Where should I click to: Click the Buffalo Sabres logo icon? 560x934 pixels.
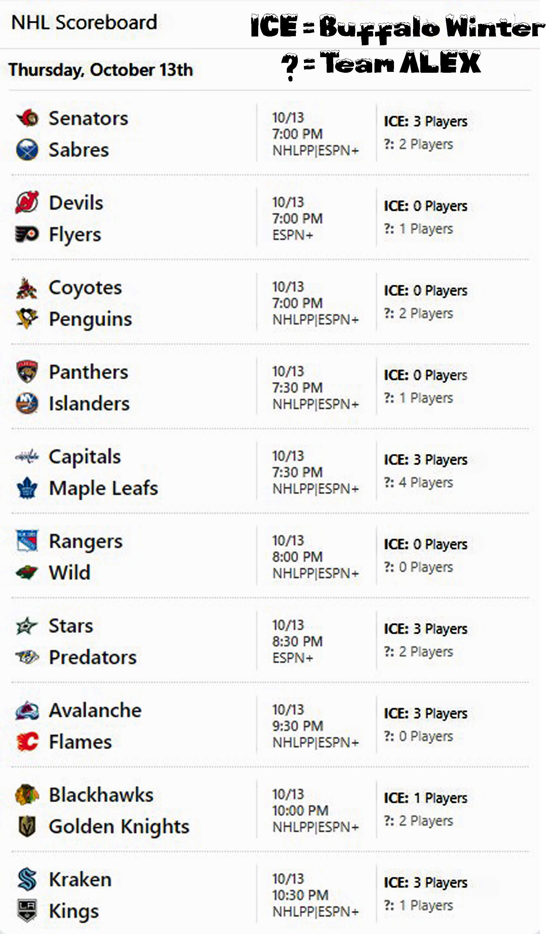pyautogui.click(x=27, y=149)
